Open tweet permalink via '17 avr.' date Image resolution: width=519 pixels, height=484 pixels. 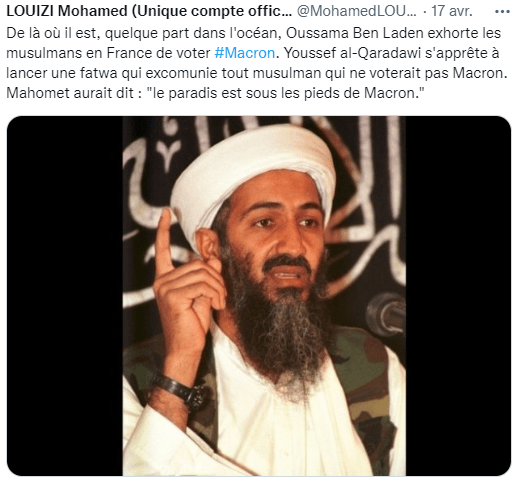[x=452, y=11]
